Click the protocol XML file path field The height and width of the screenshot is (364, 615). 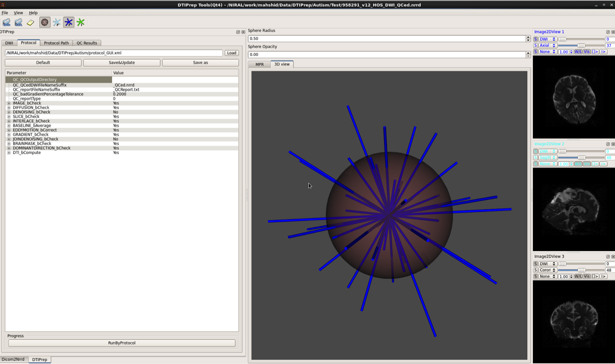(x=114, y=53)
